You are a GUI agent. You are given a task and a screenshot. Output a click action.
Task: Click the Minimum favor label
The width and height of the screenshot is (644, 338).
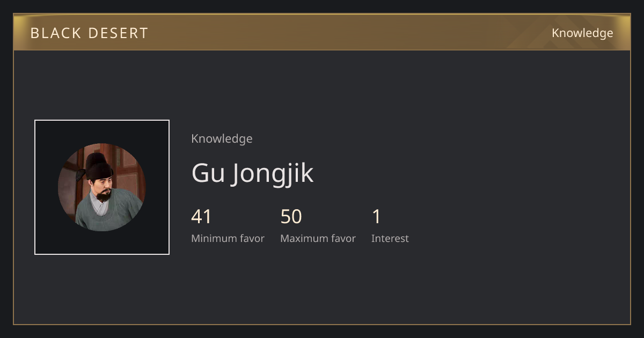click(x=228, y=238)
